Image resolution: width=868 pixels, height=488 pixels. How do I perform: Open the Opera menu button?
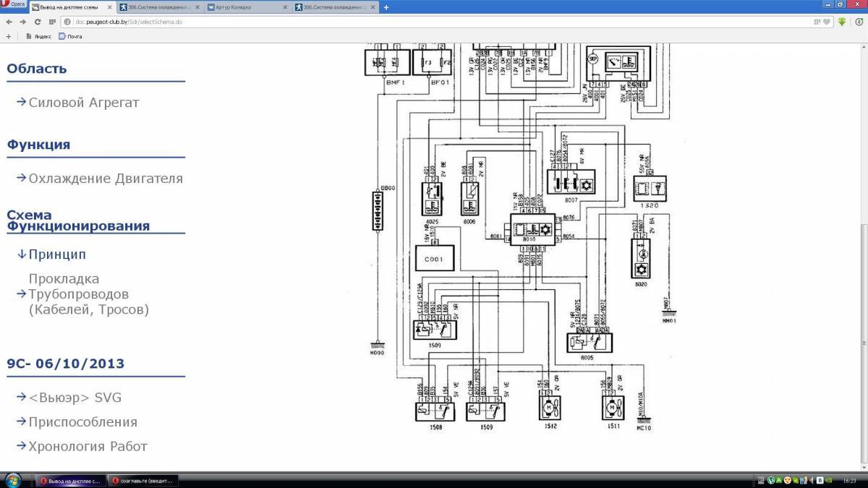click(14, 4)
